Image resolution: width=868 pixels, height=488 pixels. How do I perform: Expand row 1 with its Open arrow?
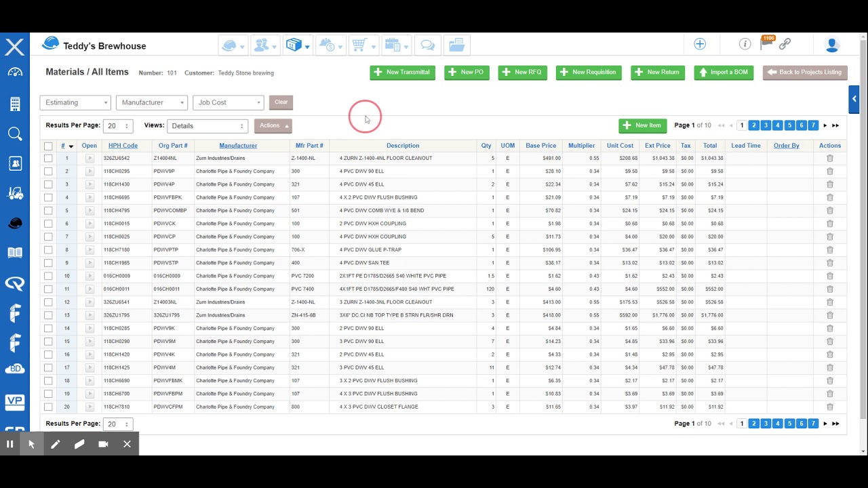point(90,159)
